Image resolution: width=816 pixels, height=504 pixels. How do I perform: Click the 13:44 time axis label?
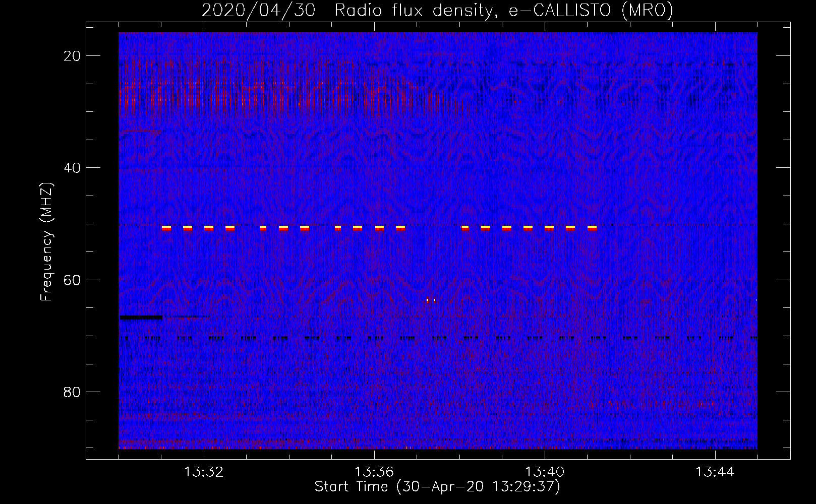click(715, 472)
